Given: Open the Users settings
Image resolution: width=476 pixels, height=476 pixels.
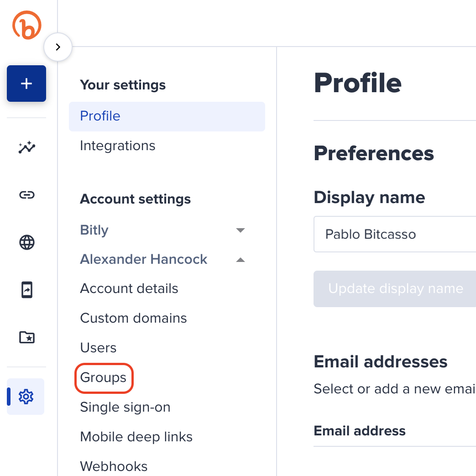Looking at the screenshot, I should coord(98,347).
